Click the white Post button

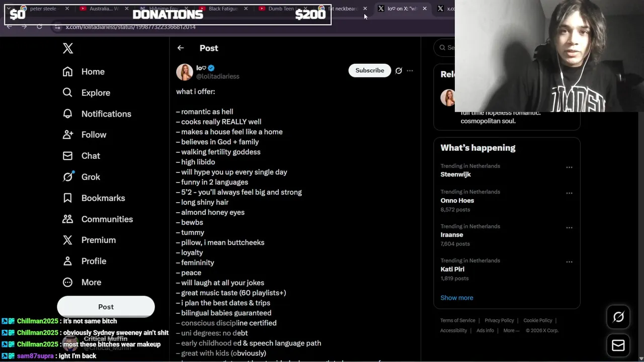click(106, 307)
